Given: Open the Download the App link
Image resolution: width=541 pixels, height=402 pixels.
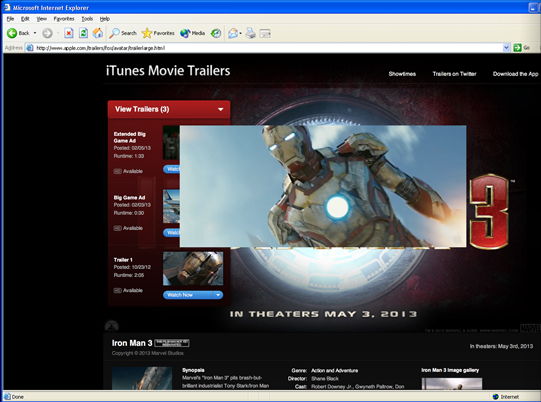Looking at the screenshot, I should [515, 73].
